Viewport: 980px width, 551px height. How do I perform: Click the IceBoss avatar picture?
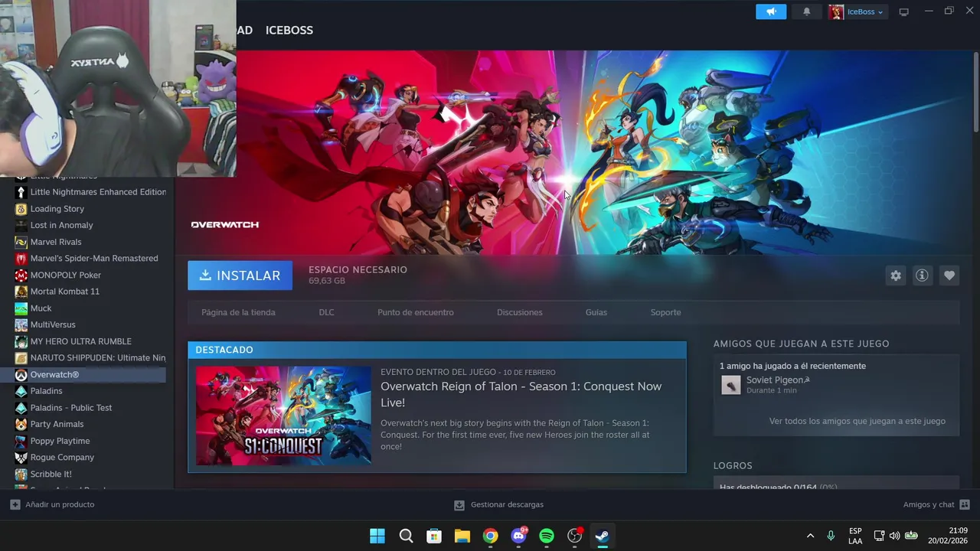click(x=836, y=11)
